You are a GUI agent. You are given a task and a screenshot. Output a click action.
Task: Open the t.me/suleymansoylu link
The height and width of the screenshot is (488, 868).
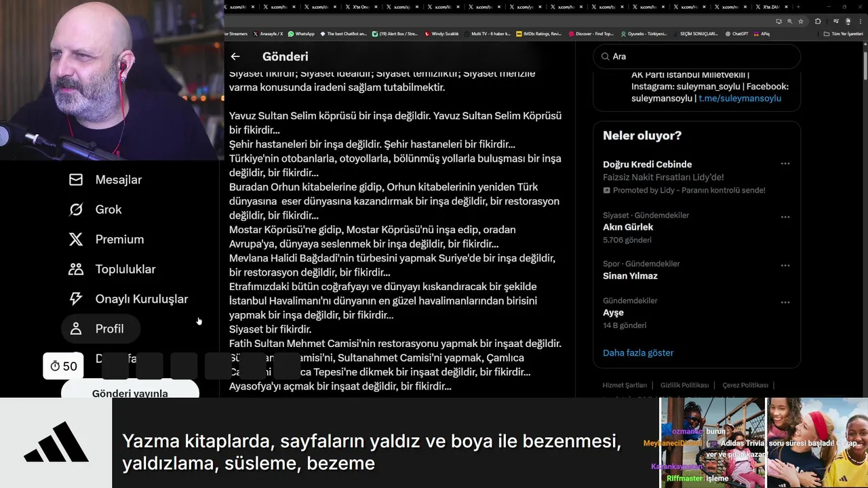(x=740, y=98)
